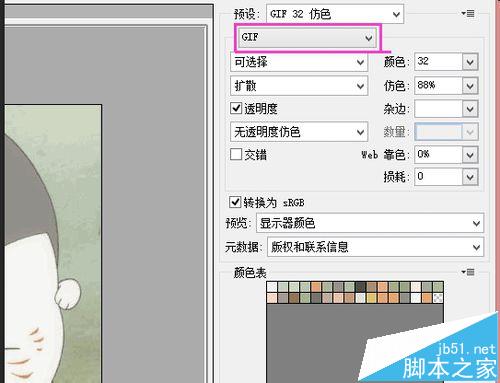Expand the 损耗 value arrow
Viewport: 500px width, 383px height.
(x=470, y=177)
